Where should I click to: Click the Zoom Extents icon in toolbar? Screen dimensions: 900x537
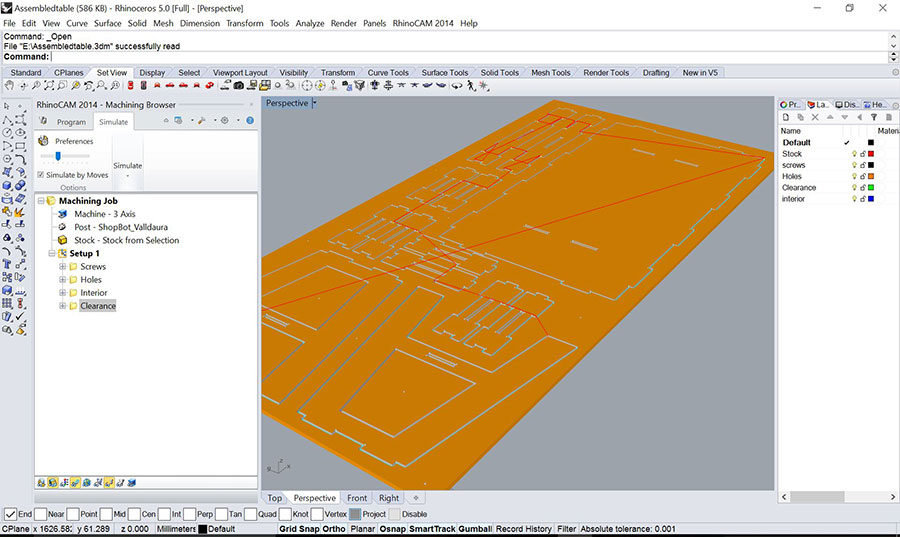click(49, 85)
